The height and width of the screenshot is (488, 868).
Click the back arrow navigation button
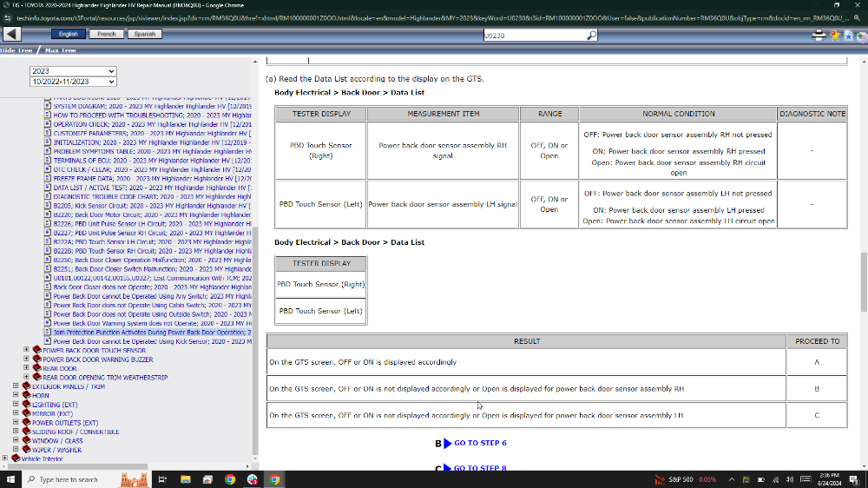click(13, 34)
